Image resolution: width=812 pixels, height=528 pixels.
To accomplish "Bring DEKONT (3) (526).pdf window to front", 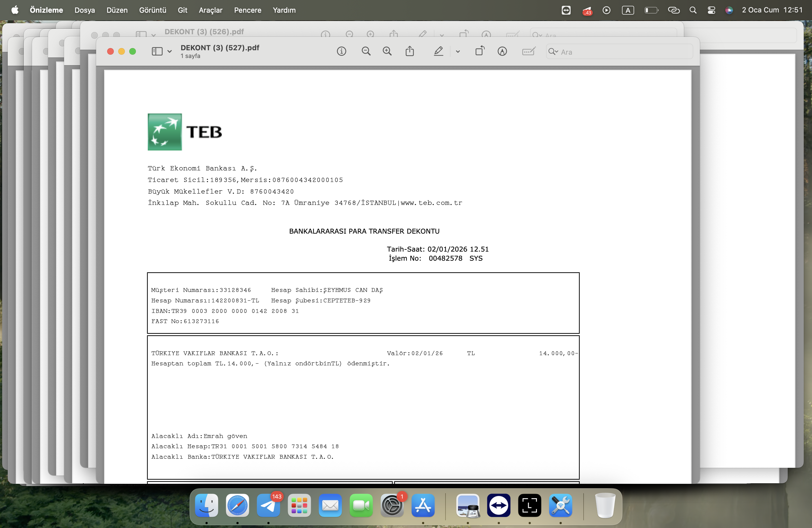I will [204, 32].
